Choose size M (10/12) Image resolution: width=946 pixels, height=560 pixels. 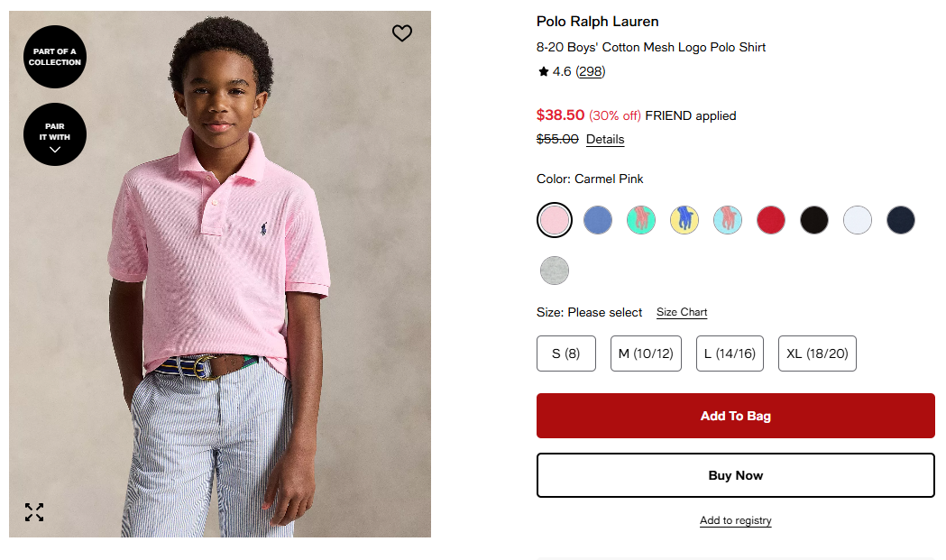[x=646, y=353]
